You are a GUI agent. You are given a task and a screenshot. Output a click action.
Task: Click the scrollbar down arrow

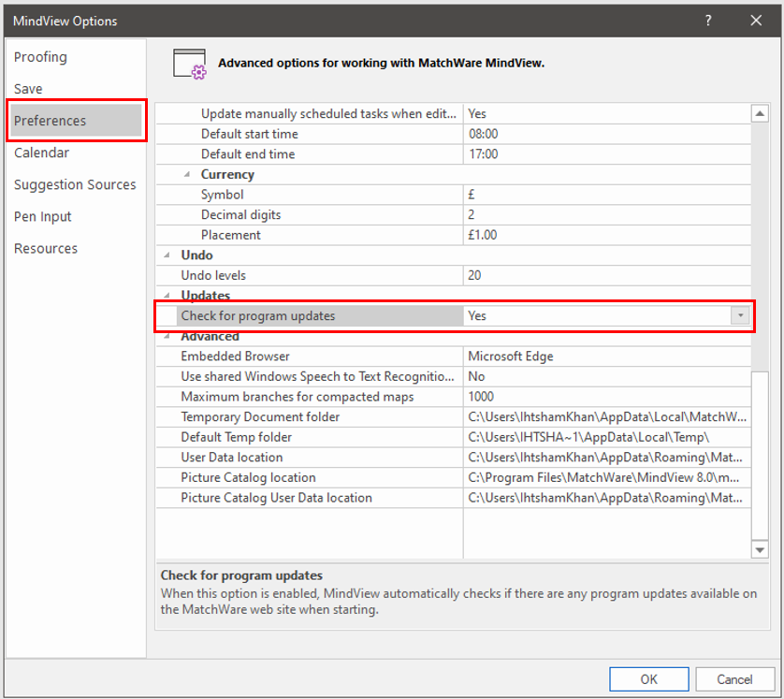click(760, 551)
